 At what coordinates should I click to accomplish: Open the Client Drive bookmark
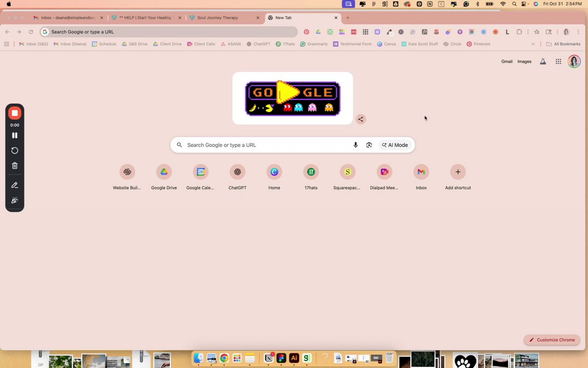tap(167, 44)
